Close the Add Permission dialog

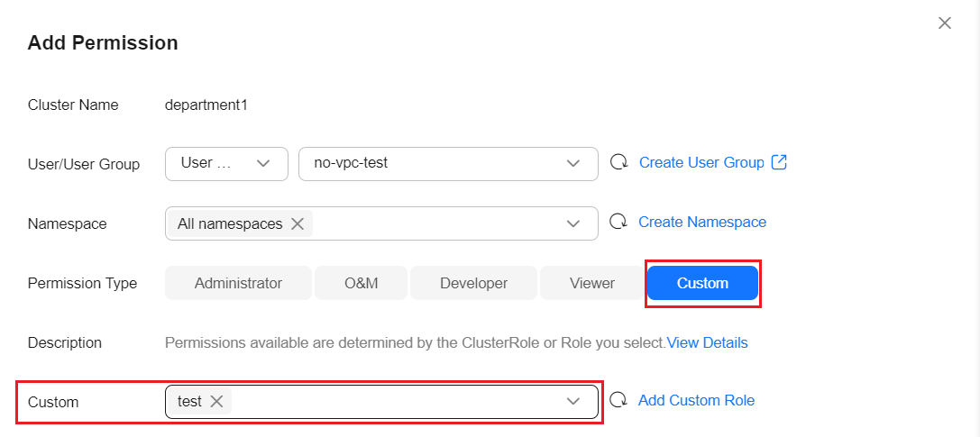coord(944,23)
